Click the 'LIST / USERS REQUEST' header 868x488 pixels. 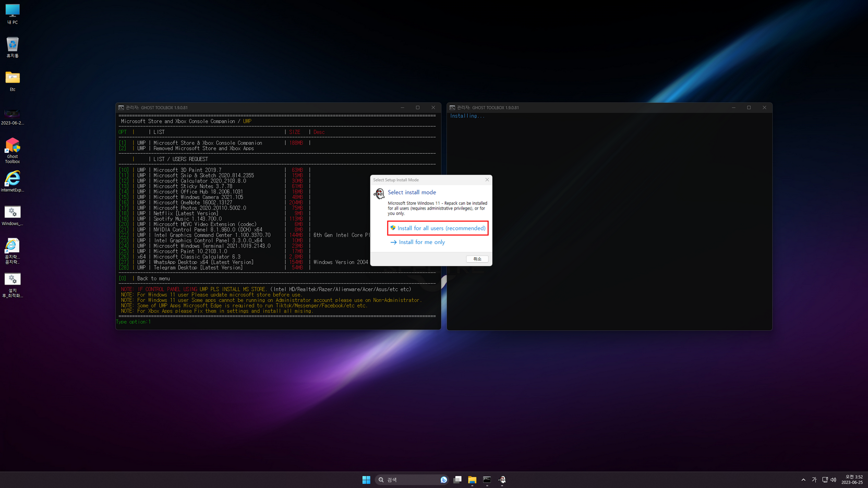click(x=180, y=160)
